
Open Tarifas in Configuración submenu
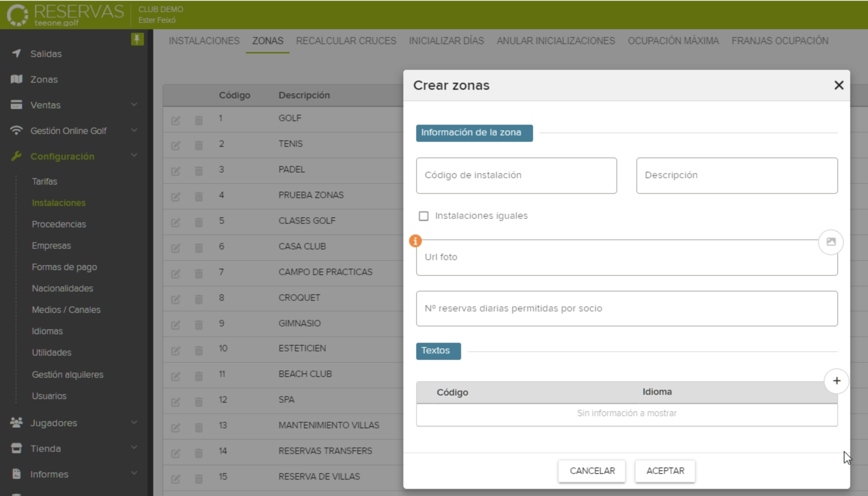tap(45, 181)
